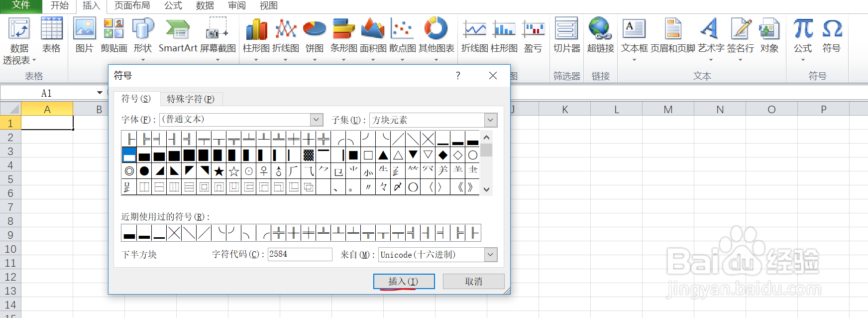Select column M header
Screen dimensions: 868x318
coord(668,109)
